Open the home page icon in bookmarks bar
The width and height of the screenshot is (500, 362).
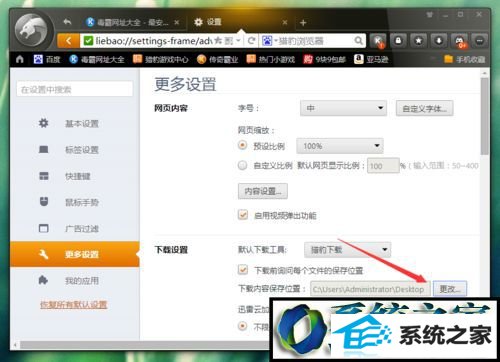pos(20,59)
